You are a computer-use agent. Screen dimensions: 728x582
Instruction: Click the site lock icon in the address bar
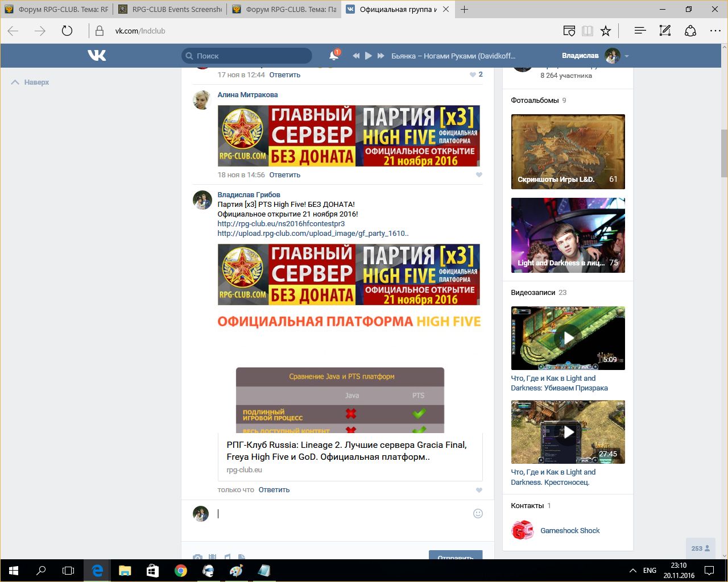click(100, 31)
